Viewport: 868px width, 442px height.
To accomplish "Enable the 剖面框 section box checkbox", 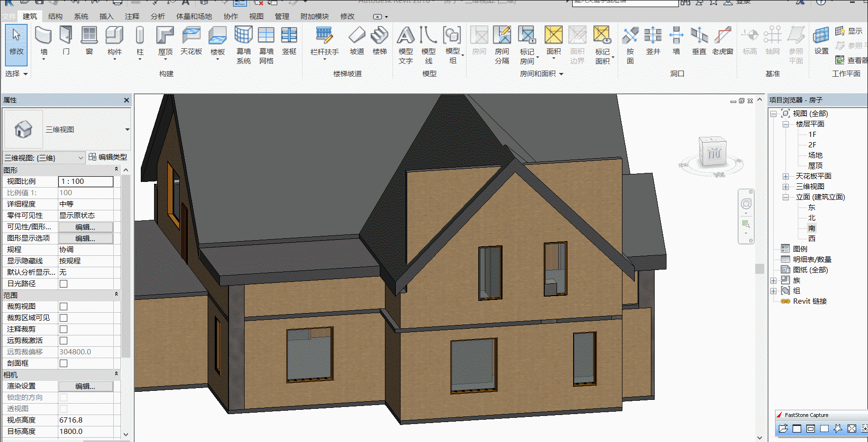I will pyautogui.click(x=64, y=363).
